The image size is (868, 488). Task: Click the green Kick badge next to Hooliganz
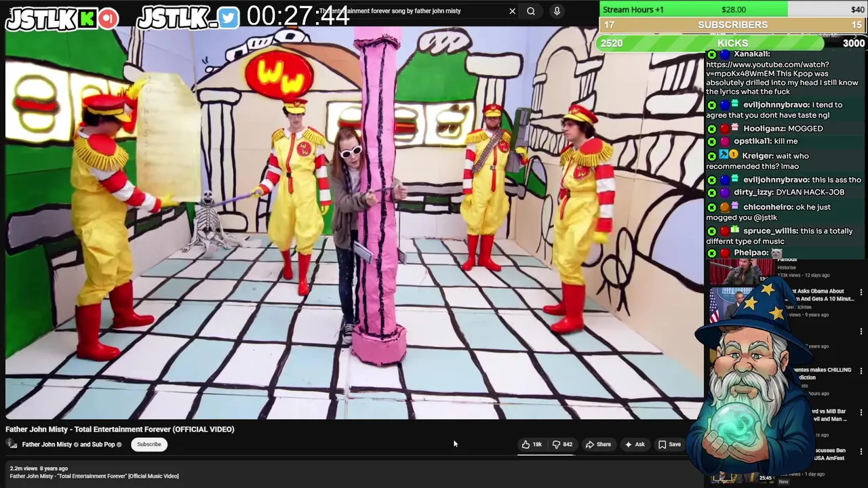click(711, 129)
